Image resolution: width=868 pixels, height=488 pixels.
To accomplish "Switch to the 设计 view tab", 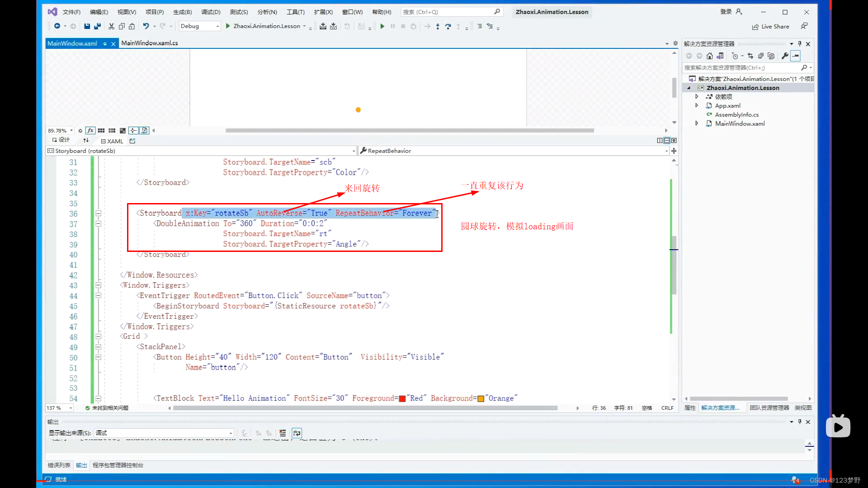I will 61,140.
